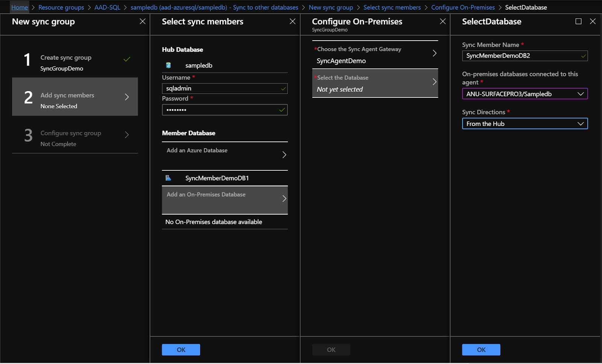Edit the Sync Member Name field
This screenshot has width=602, height=364.
pos(525,56)
